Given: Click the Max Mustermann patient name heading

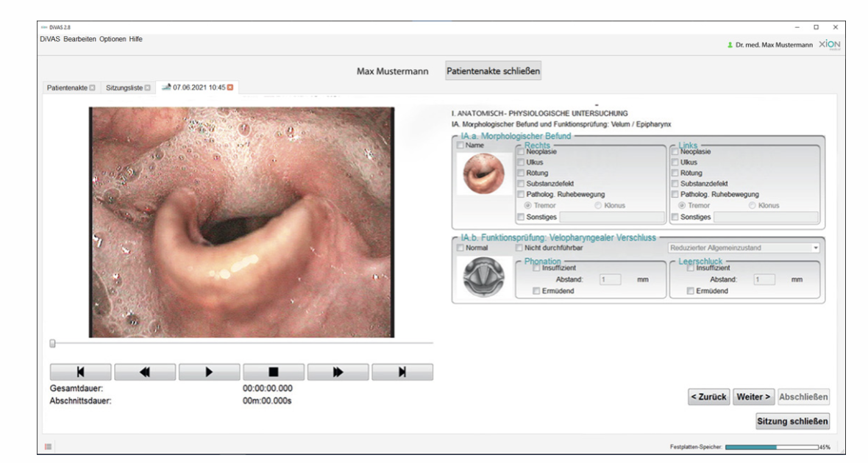Looking at the screenshot, I should [393, 71].
